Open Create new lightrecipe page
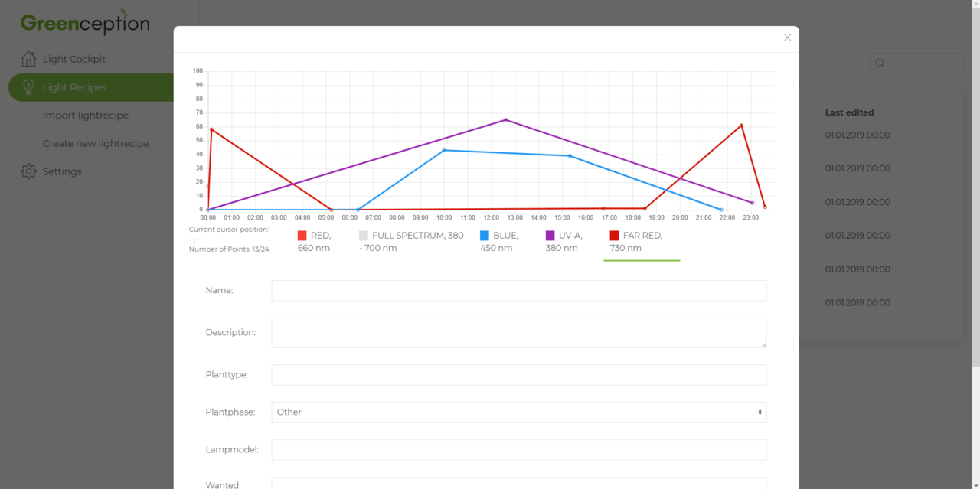Viewport: 980px width, 489px height. (96, 143)
